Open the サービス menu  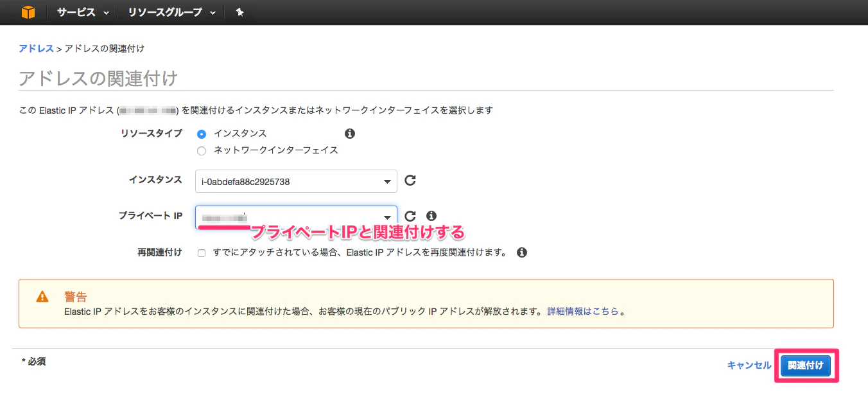coord(83,12)
